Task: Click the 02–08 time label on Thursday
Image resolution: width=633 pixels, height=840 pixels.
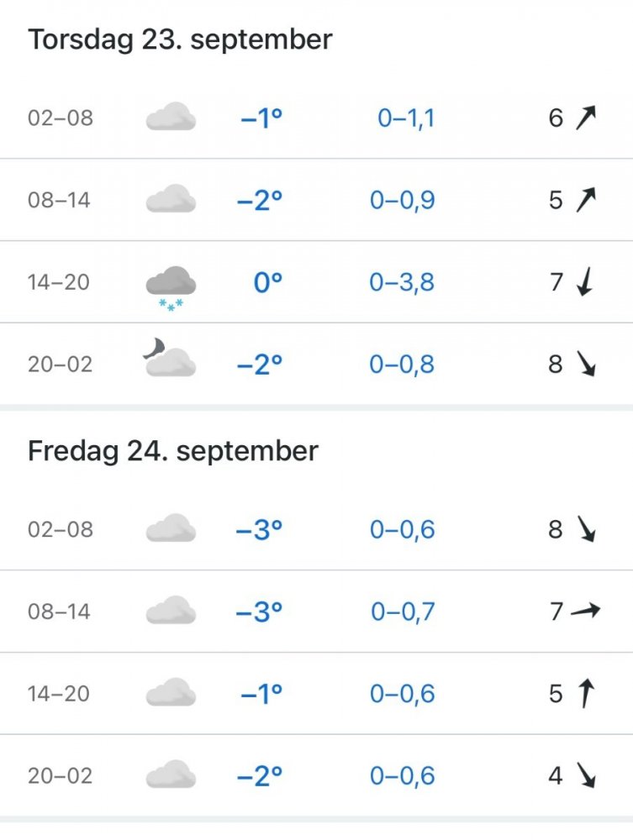Action: [60, 118]
